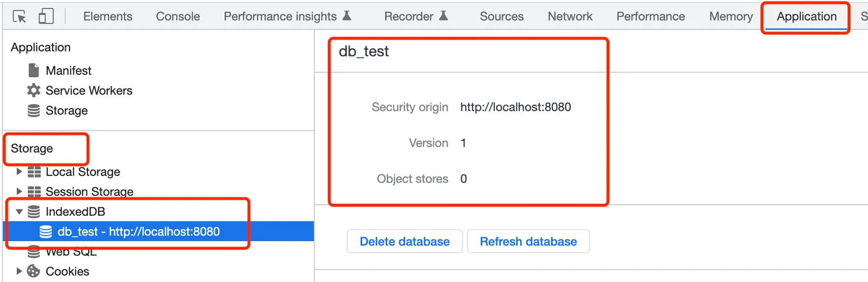This screenshot has width=868, height=282.
Task: Expand the Cookies tree arrow
Action: [x=19, y=271]
